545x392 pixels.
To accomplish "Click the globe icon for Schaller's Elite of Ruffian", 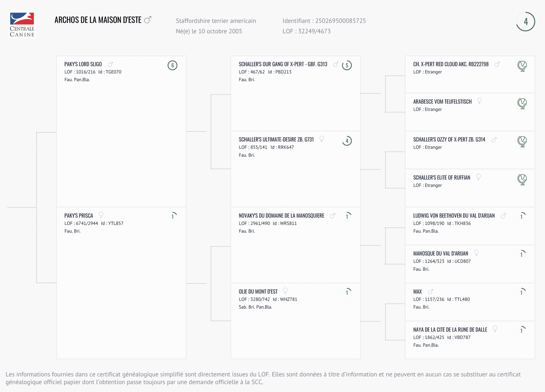I will click(522, 179).
